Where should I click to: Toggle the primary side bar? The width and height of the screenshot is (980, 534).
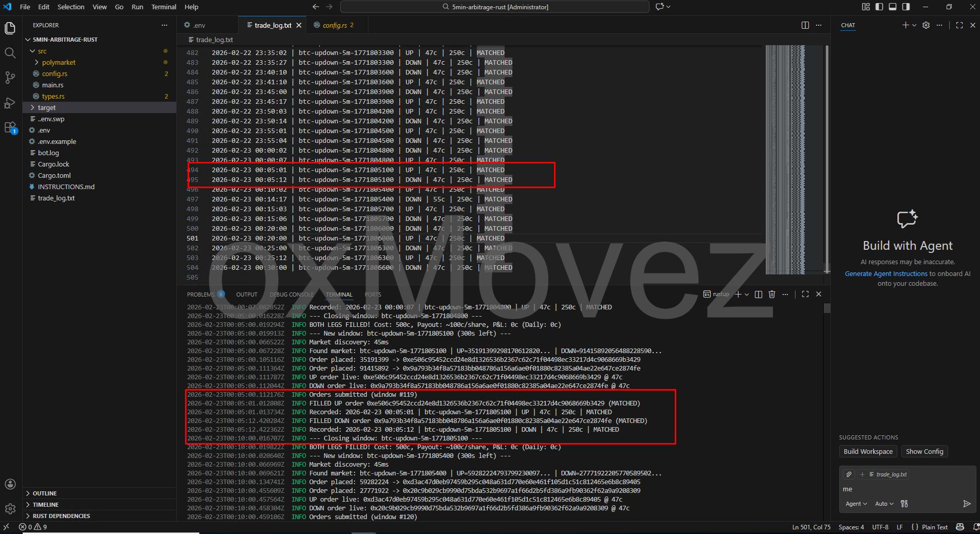[x=879, y=7]
